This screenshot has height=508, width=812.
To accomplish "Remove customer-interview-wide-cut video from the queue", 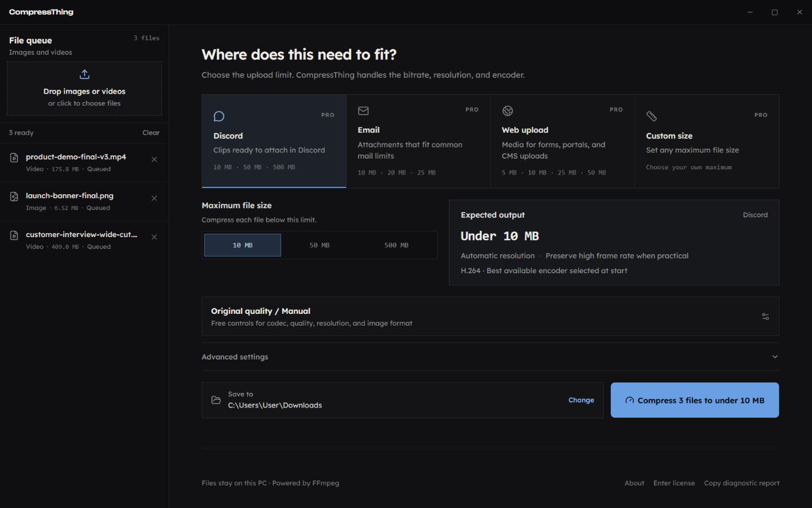I will [154, 238].
